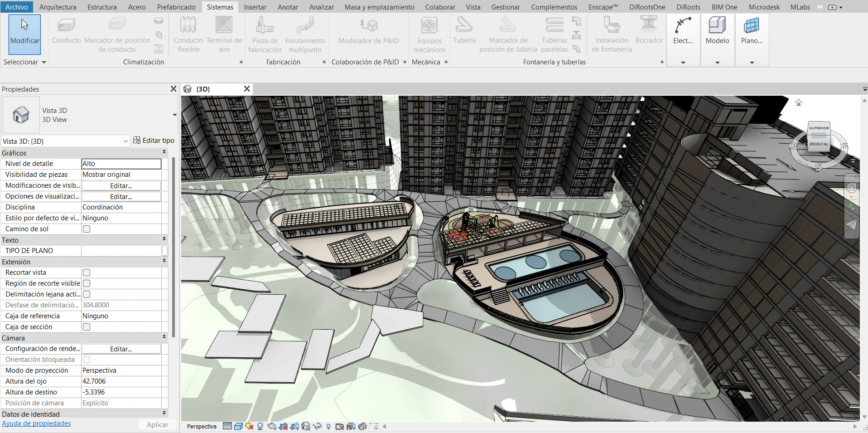Open visual style cube in view bar
This screenshot has width=868, height=433.
coord(238,426)
